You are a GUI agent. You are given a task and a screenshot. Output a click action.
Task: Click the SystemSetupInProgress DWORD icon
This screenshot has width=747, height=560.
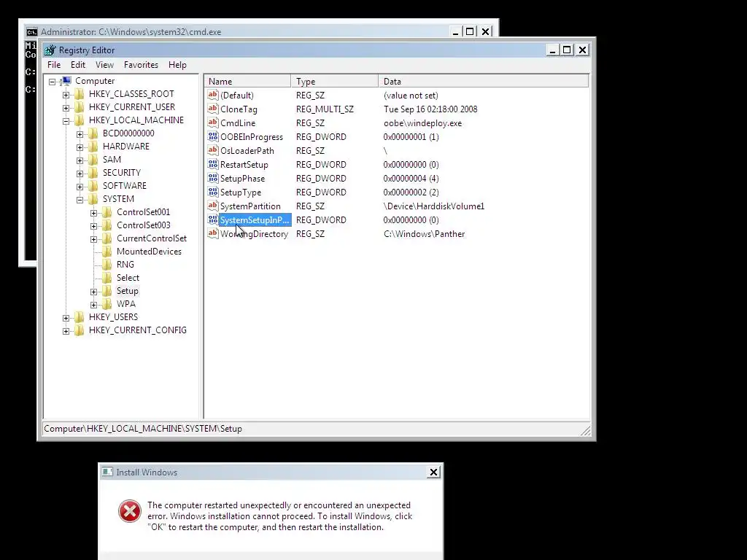tap(213, 219)
